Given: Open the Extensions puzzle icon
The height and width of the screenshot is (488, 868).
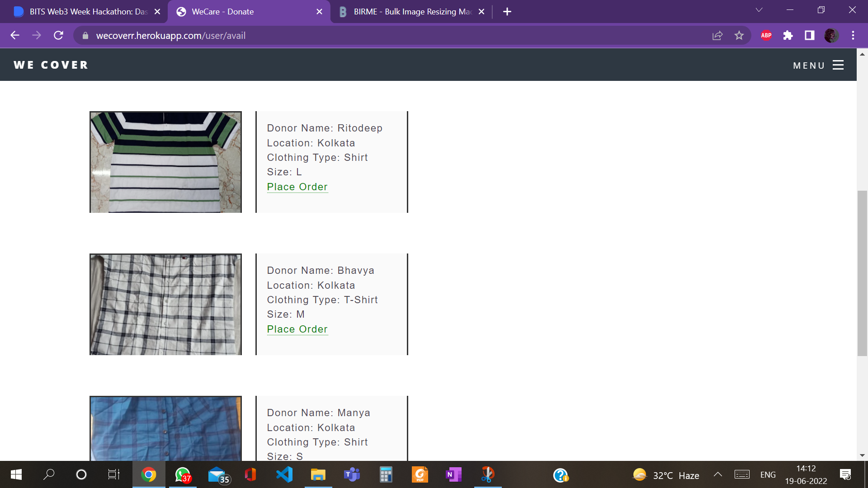Looking at the screenshot, I should pos(788,35).
